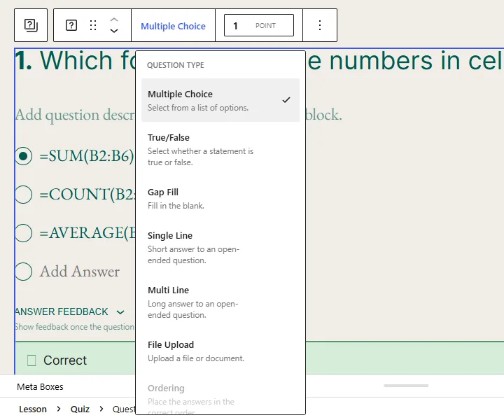This screenshot has height=420, width=504.
Task: Click the =SUM(B2:B6) answer text
Action: pos(87,156)
